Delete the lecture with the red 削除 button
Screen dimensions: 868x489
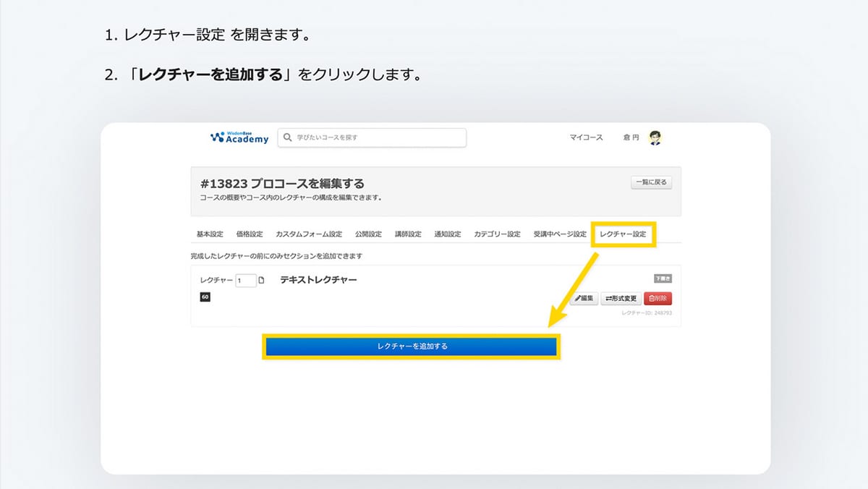click(658, 298)
